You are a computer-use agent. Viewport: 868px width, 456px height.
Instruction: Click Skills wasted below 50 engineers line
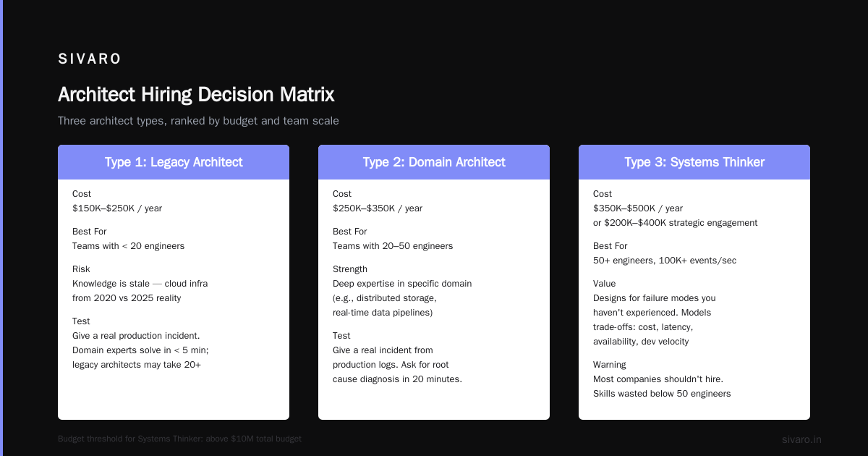(662, 394)
